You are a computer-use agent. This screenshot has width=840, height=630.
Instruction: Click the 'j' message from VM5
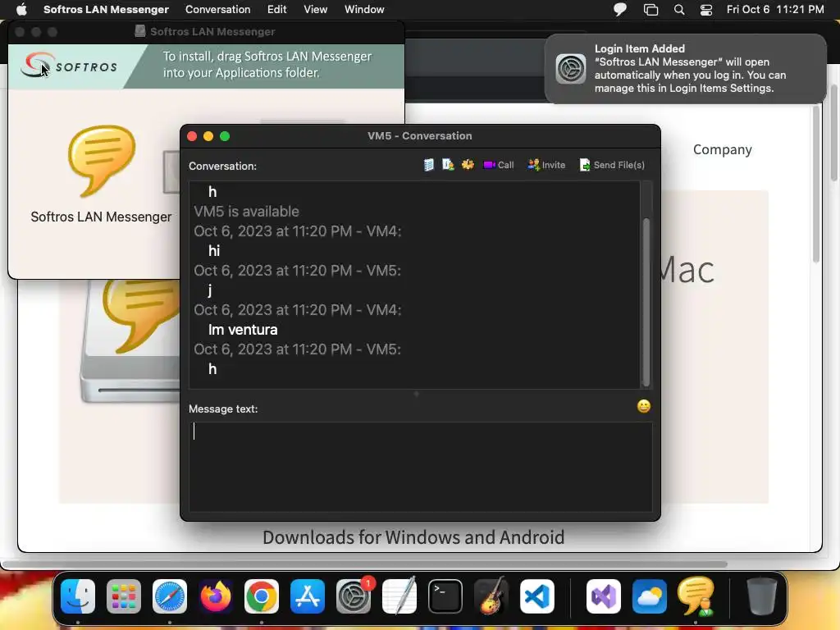tap(210, 290)
